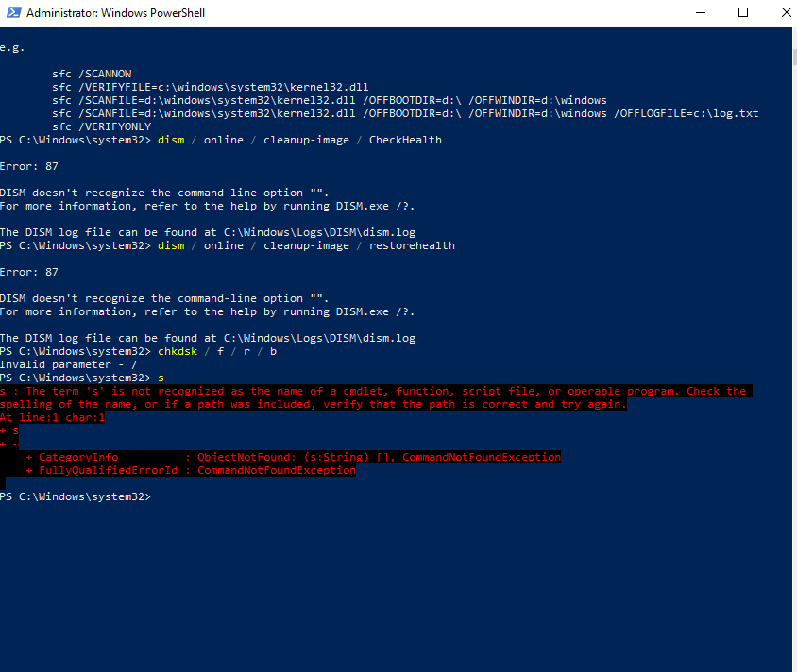
Task: Click the dism command line ending with CheckHealth
Action: [221, 140]
